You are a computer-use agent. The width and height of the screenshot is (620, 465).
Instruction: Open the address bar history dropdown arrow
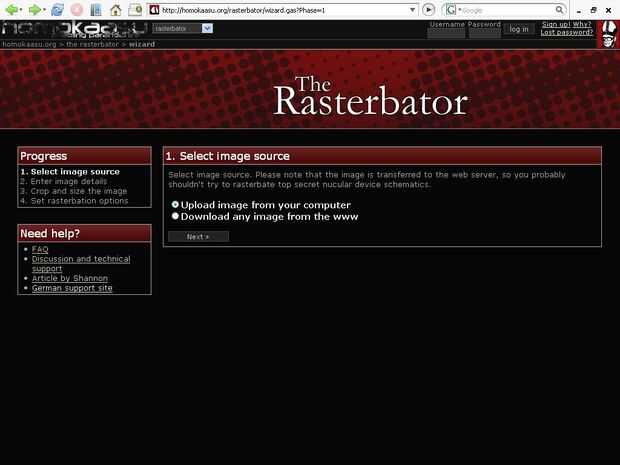click(x=412, y=10)
